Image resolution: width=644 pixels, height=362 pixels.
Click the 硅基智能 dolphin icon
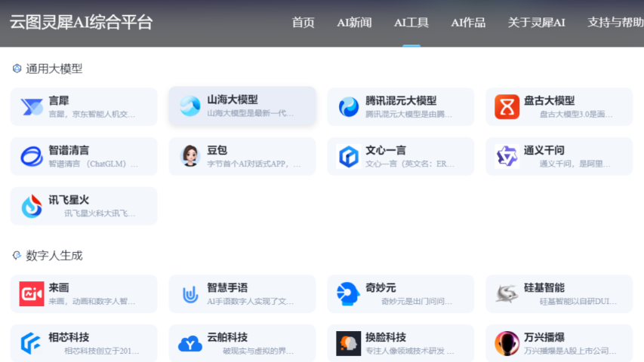tap(507, 294)
